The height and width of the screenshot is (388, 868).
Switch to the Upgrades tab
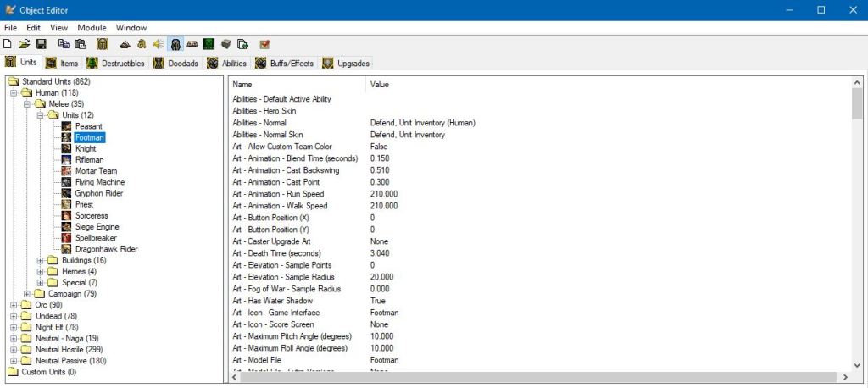[x=346, y=64]
